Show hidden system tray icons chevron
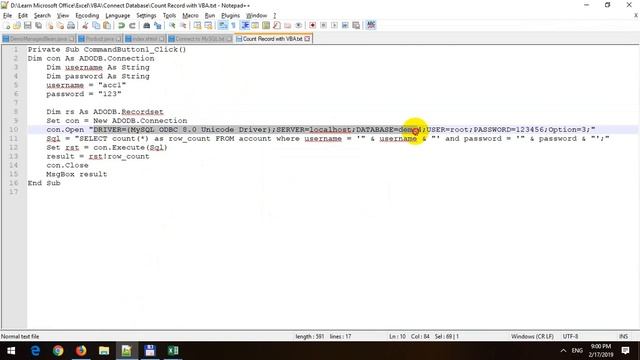Viewport: 640px width, 360px height. [563, 351]
